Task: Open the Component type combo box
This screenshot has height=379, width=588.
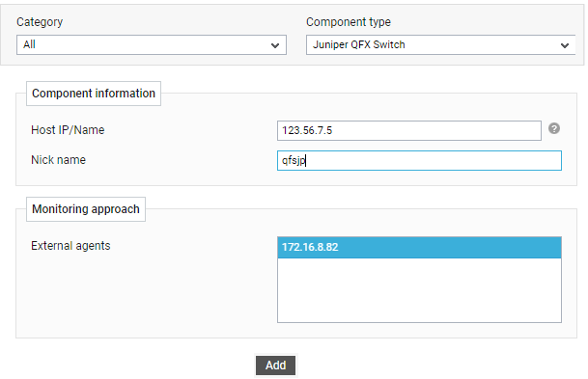Action: tap(440, 45)
